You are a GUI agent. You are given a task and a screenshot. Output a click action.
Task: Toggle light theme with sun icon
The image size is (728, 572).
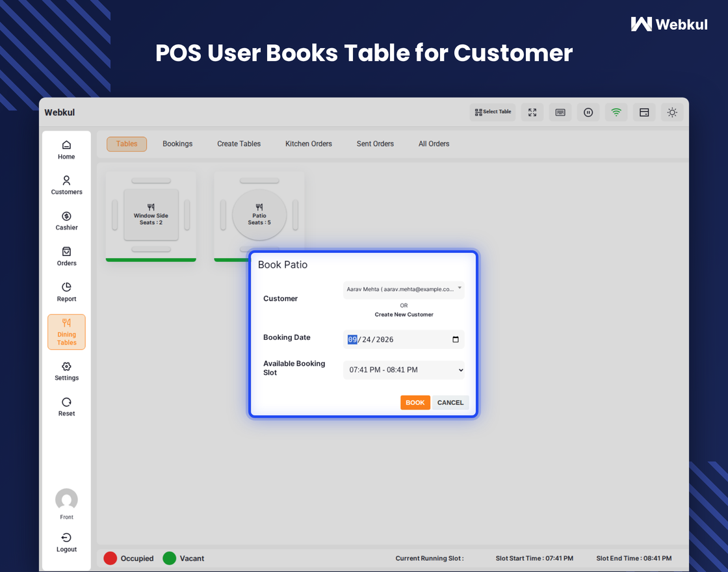[x=672, y=112]
